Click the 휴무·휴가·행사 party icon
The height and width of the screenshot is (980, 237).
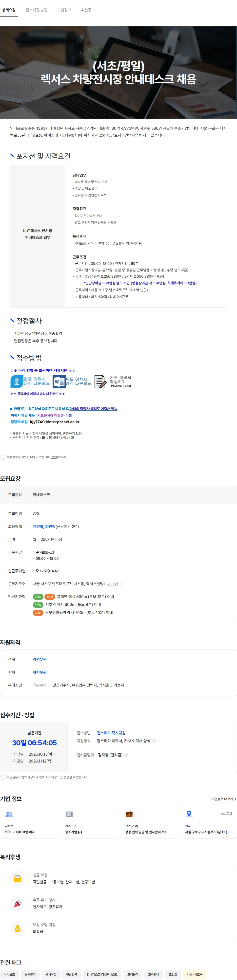tap(18, 903)
